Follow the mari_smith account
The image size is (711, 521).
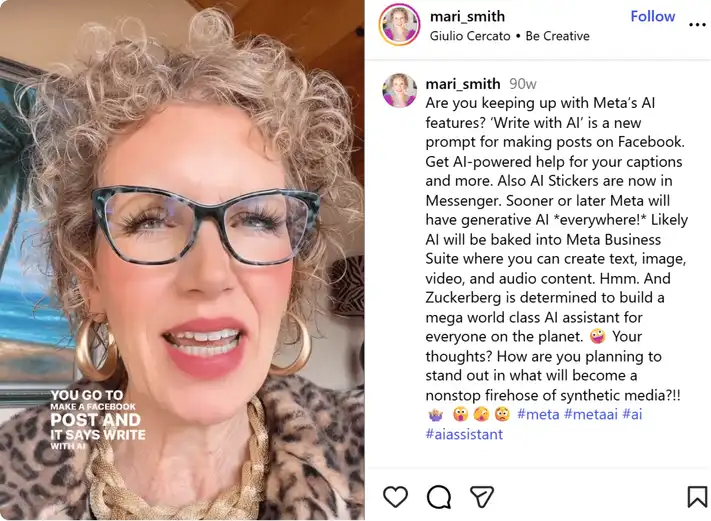(x=653, y=16)
